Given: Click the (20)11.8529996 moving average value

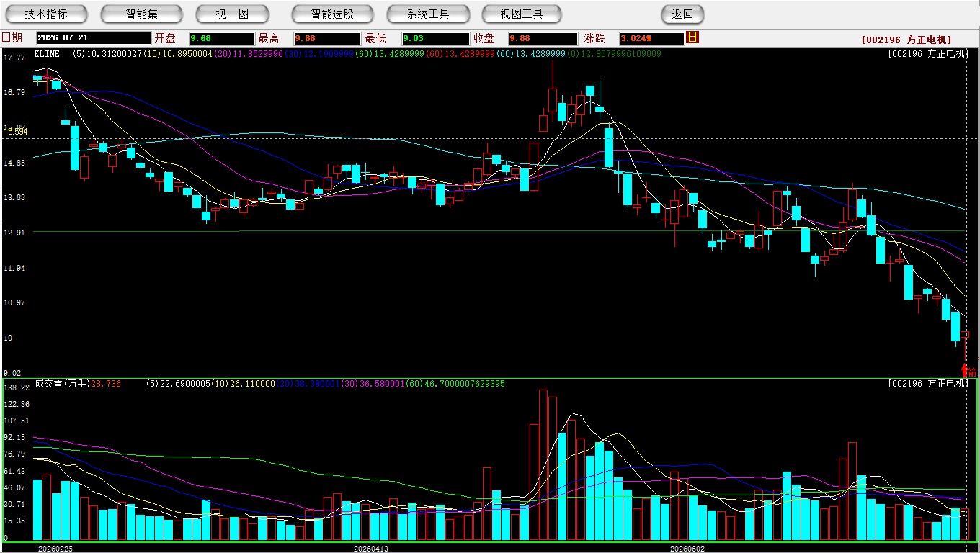Looking at the screenshot, I should (249, 54).
